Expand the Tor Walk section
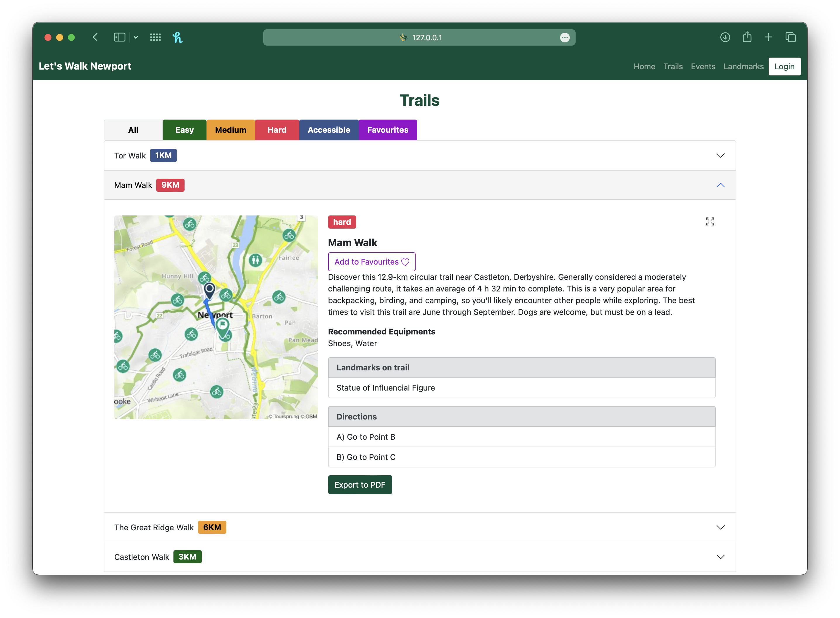 point(720,155)
